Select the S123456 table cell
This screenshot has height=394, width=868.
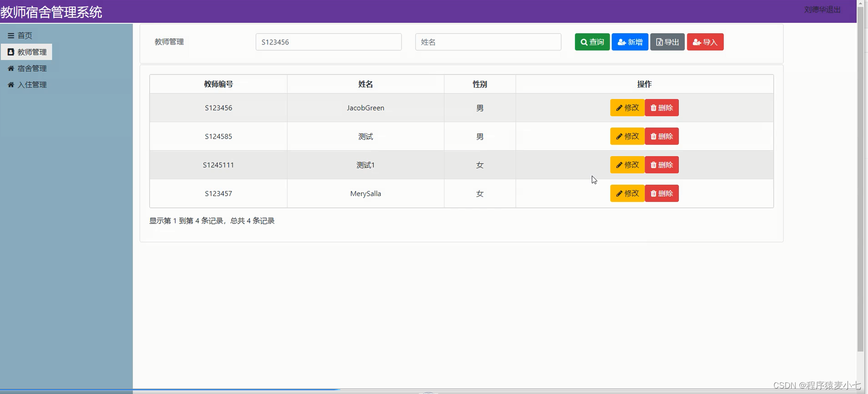[x=219, y=108]
